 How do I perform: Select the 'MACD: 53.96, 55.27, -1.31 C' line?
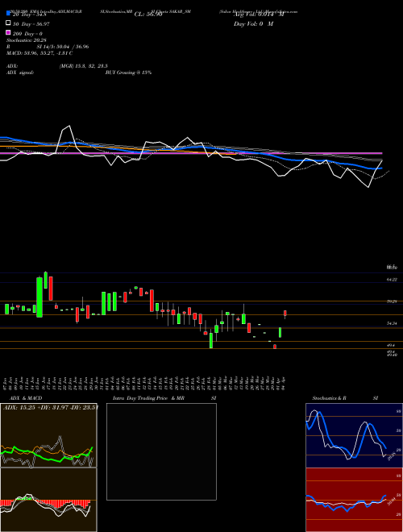coord(39,53)
